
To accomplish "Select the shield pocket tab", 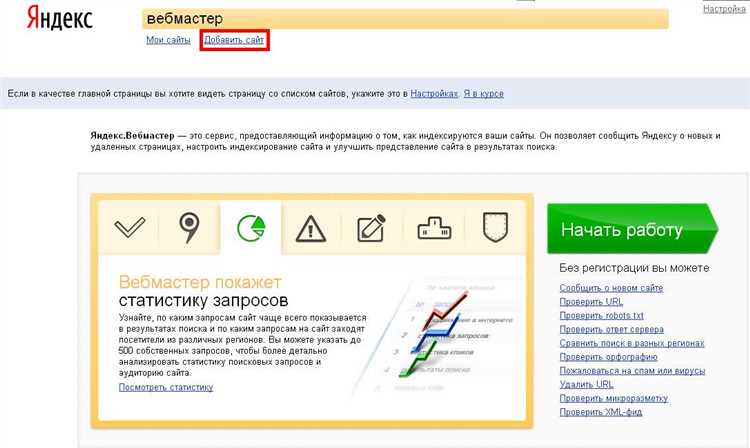I will coord(495,228).
